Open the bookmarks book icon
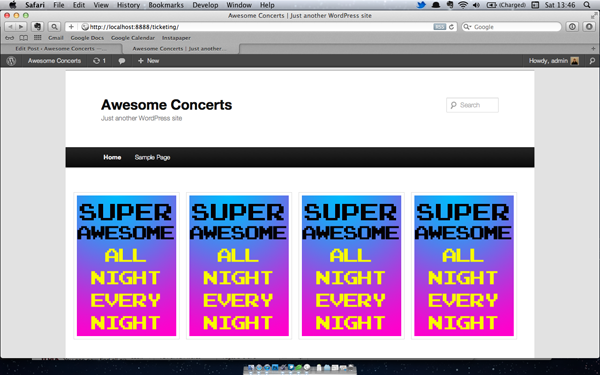This screenshot has height=375, width=600. [23, 38]
